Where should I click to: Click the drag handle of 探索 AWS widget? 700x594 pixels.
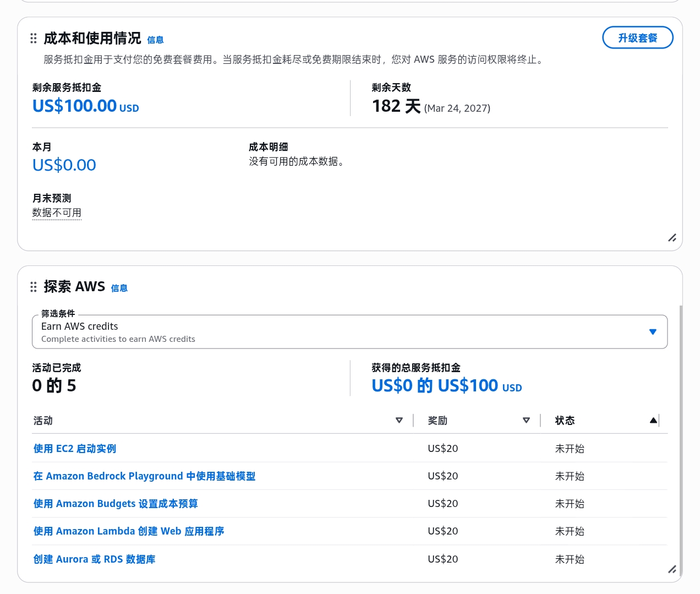click(x=34, y=287)
